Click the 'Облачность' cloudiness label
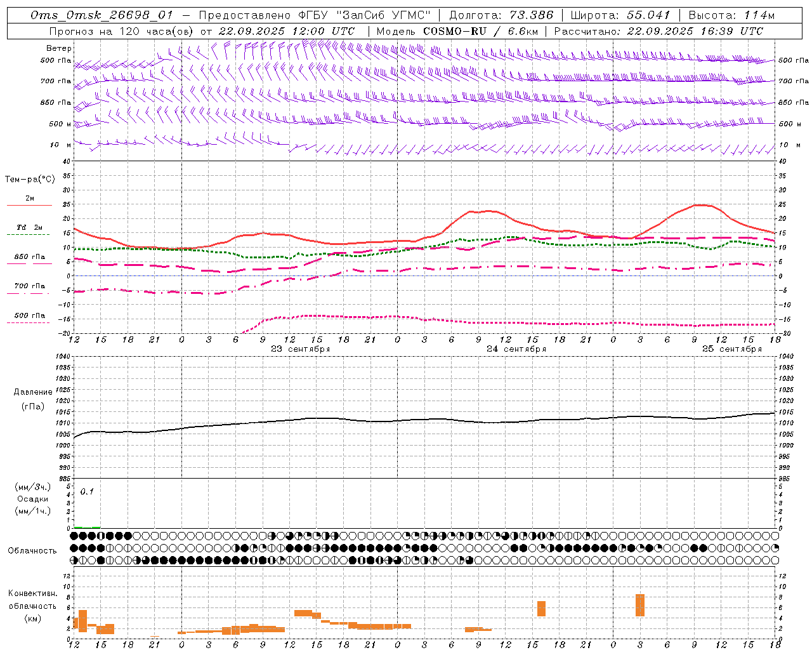The height and width of the screenshot is (650, 812). (32, 551)
